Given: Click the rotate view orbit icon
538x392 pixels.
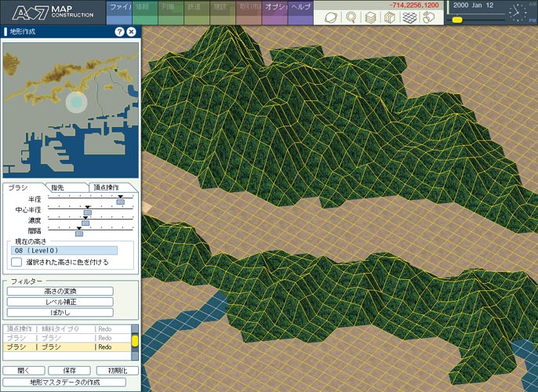Looking at the screenshot, I should point(331,16).
